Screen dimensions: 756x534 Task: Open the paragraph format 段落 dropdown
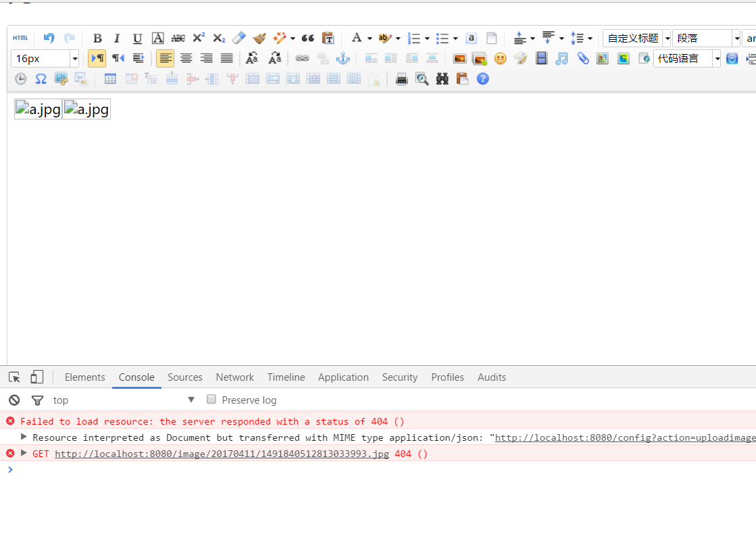tap(706, 38)
